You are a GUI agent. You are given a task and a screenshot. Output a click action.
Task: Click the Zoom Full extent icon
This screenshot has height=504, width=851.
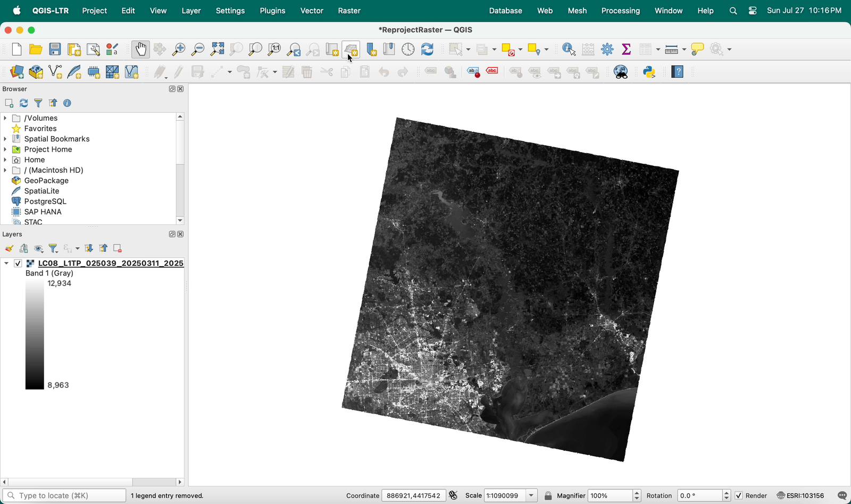coord(217,49)
